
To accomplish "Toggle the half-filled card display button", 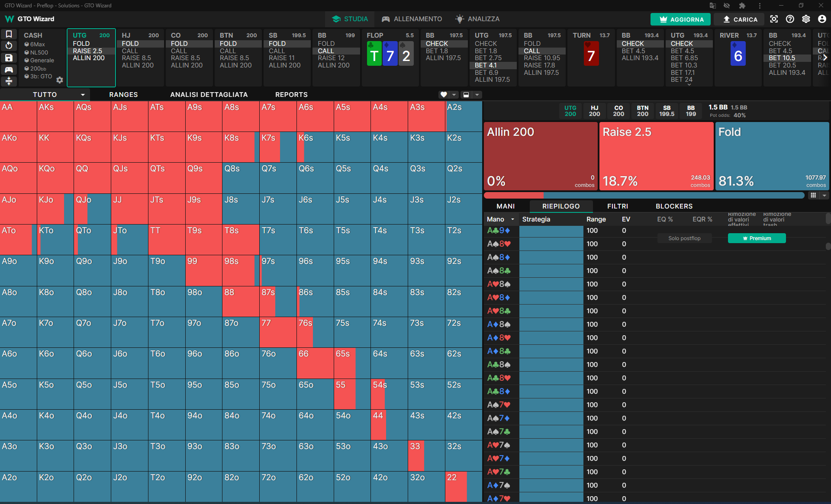I will pyautogui.click(x=466, y=95).
